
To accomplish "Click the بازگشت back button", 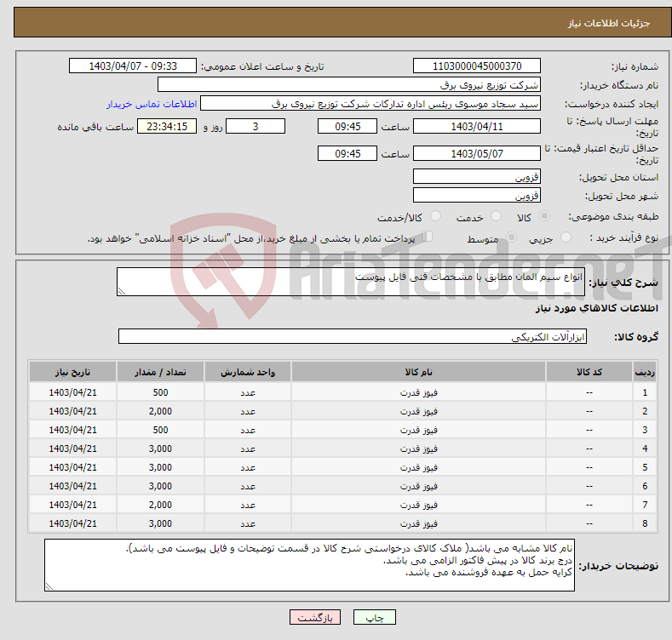I will [315, 617].
